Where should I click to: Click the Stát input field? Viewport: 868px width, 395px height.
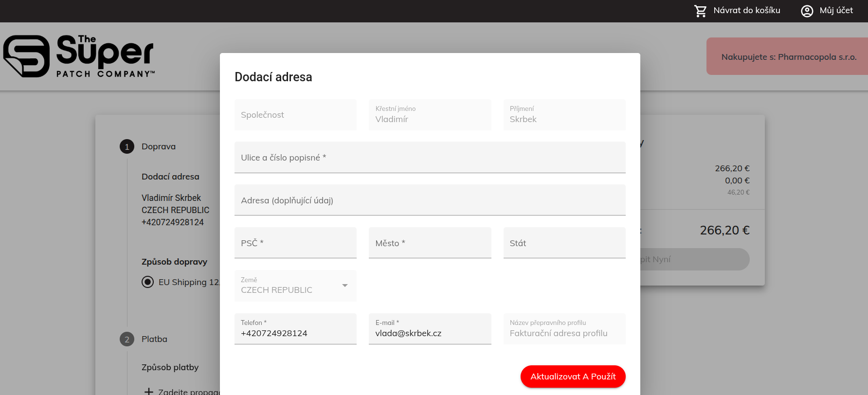(564, 243)
